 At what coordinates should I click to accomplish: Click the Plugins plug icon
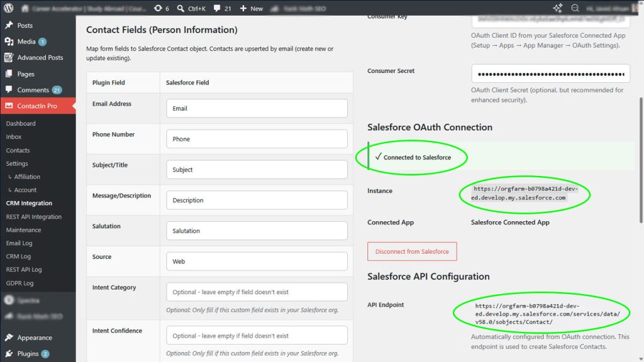tap(9, 353)
